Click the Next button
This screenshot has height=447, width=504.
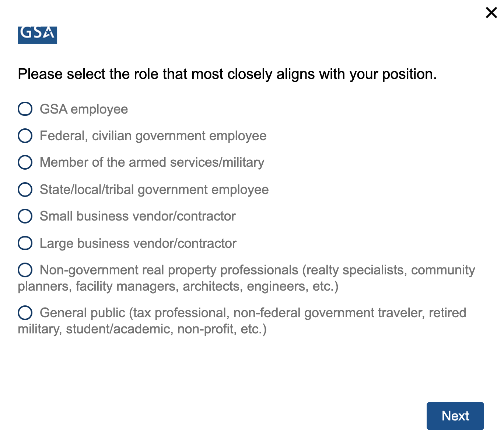point(455,416)
